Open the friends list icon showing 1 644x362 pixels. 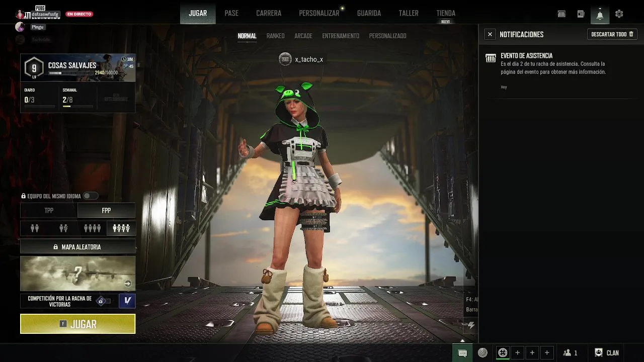571,353
